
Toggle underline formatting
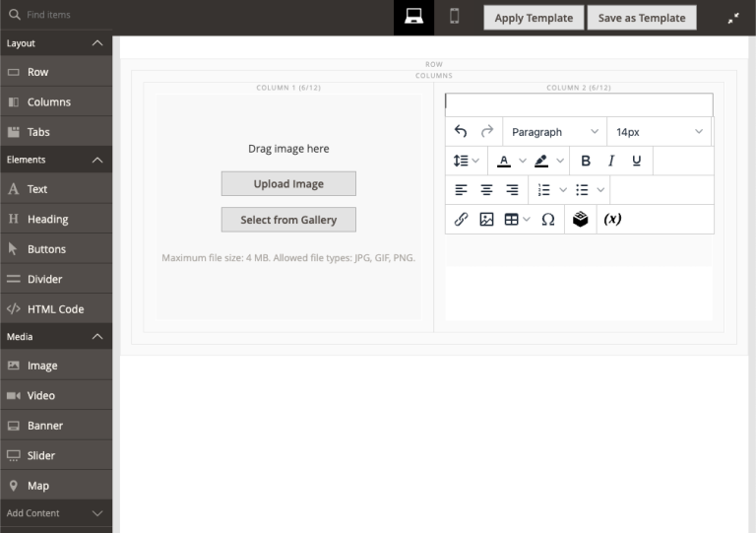[x=637, y=161]
